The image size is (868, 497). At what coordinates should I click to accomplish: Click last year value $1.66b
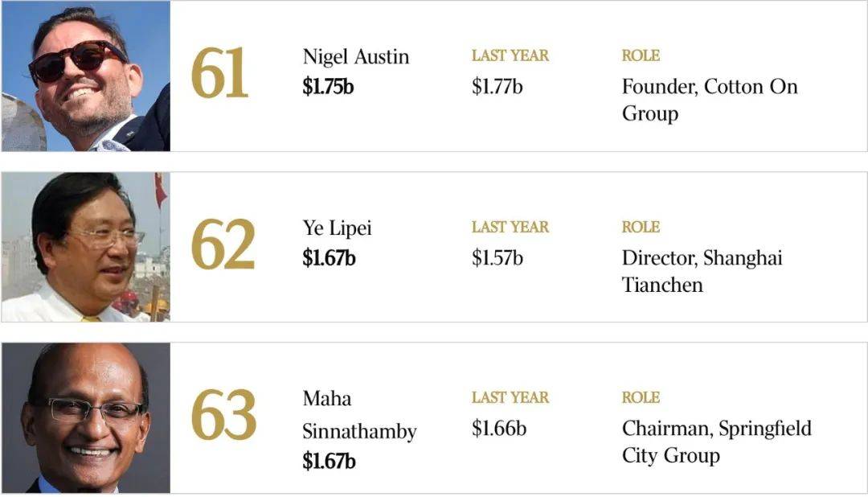coord(499,429)
